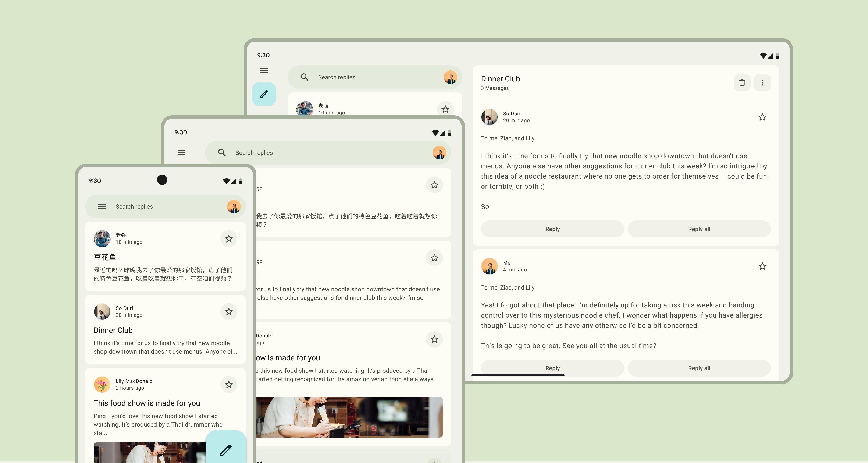Image resolution: width=868 pixels, height=463 pixels.
Task: Star Lily MacDonald's message on the phone
Action: [229, 385]
